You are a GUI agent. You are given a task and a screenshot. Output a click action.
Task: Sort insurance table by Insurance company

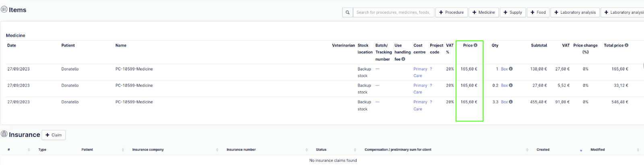(x=217, y=150)
